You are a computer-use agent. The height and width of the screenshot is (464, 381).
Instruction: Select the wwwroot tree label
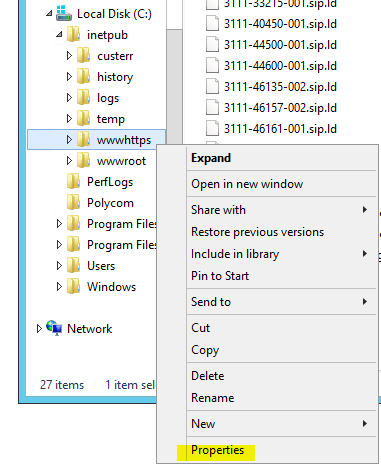121,161
